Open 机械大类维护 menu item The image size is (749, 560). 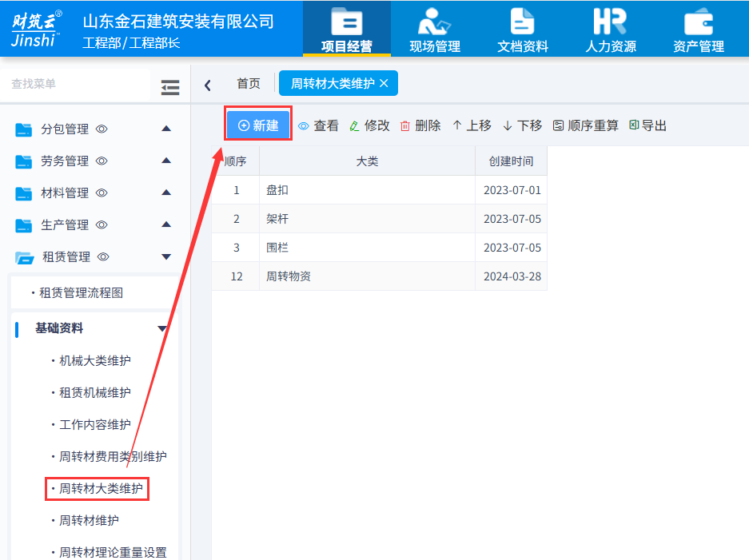click(x=94, y=360)
